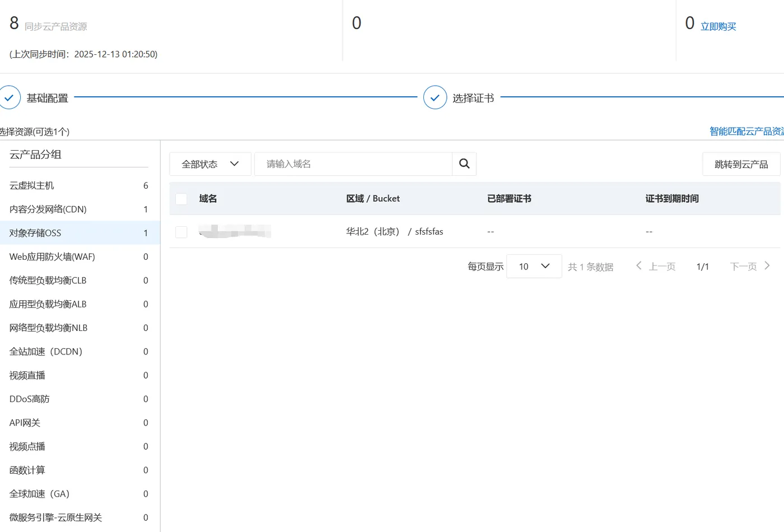Click the 基础配置 step label
The image size is (784, 532).
48,98
